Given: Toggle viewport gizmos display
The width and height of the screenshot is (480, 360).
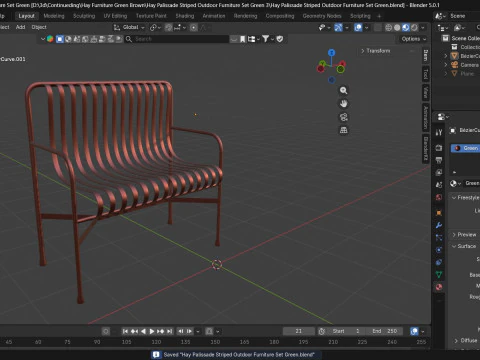Looking at the screenshot, I should (338, 28).
